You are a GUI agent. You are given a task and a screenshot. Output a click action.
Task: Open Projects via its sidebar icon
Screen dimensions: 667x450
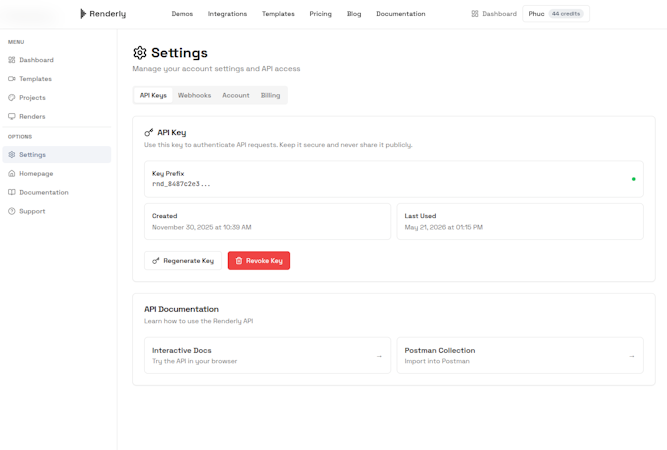(11, 97)
